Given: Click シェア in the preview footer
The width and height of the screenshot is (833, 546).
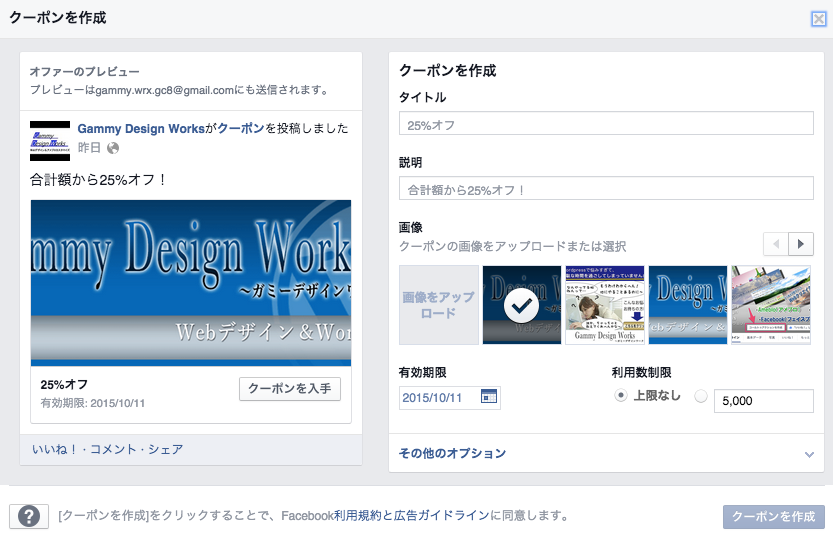Looking at the screenshot, I should [x=165, y=449].
